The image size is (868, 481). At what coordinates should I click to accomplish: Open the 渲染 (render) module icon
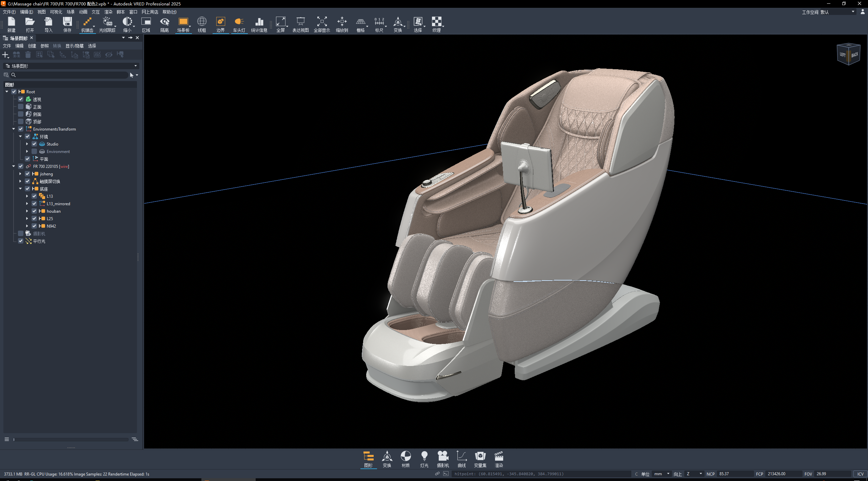(x=499, y=459)
